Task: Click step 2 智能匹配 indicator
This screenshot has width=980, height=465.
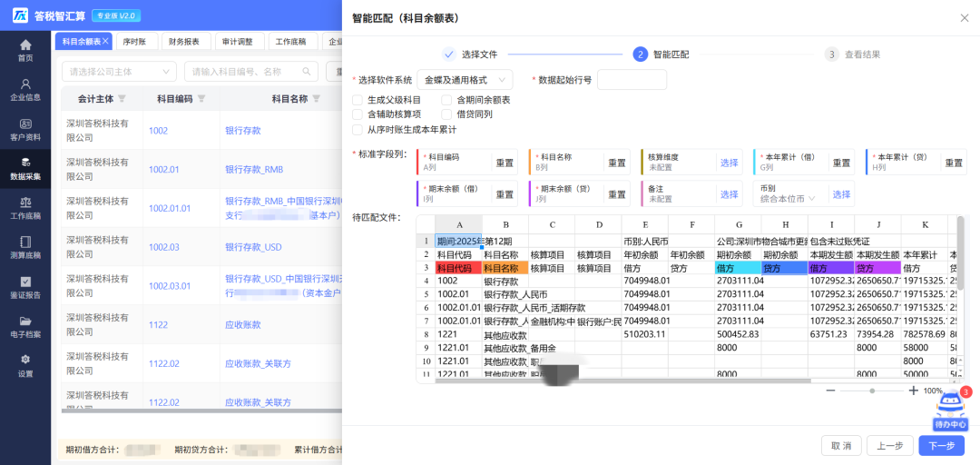Action: [x=640, y=54]
